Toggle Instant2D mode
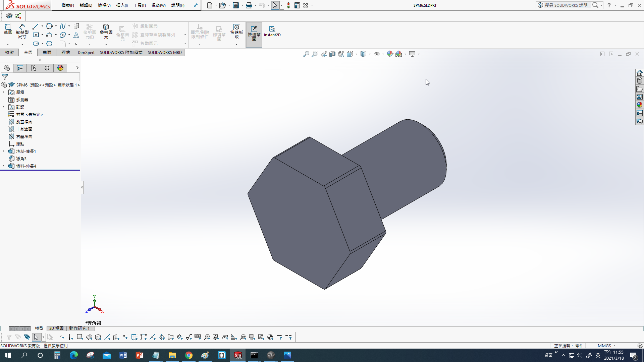644x362 pixels. tap(272, 31)
